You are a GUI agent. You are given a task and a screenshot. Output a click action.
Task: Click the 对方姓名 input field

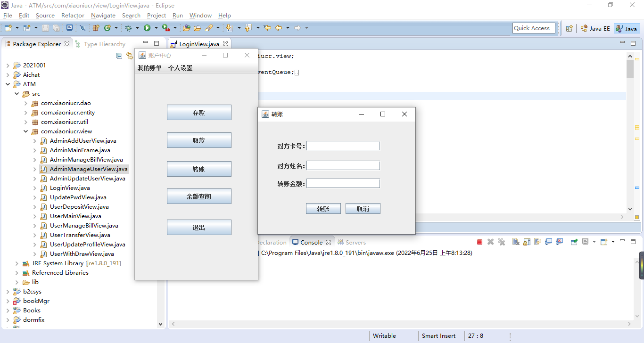(x=343, y=165)
